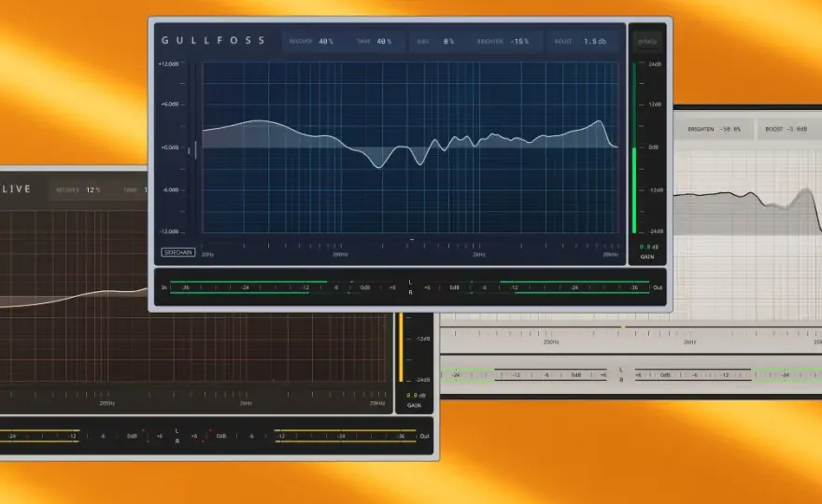Click the green gain meter in blue Gullfoss

pyautogui.click(x=634, y=147)
